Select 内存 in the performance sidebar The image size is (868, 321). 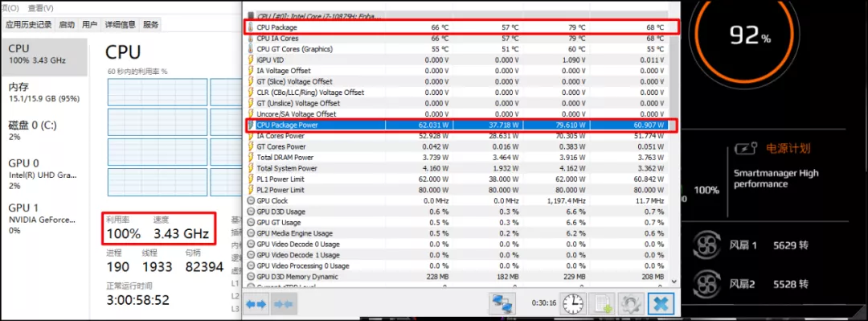(45, 93)
